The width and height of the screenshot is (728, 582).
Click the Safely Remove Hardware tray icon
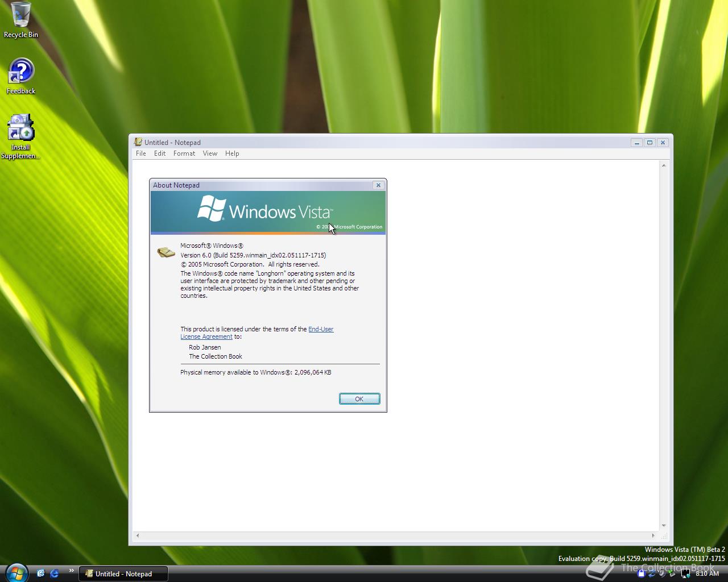tap(672, 573)
